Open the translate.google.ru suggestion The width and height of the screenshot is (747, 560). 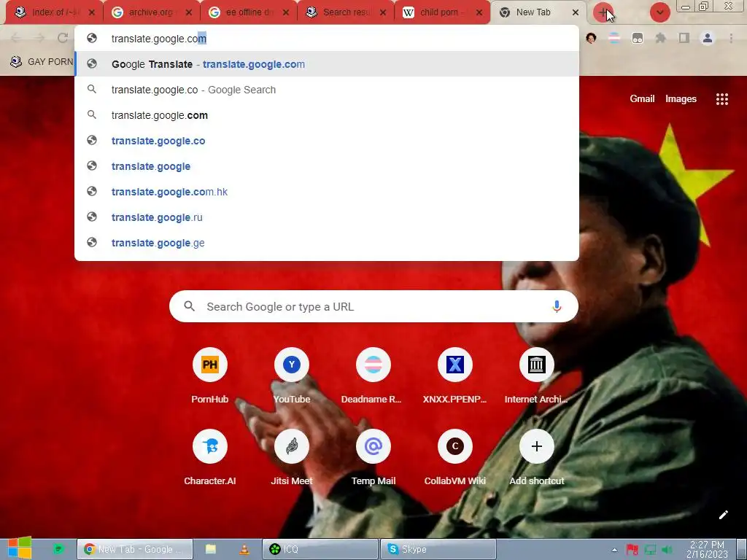[327, 217]
